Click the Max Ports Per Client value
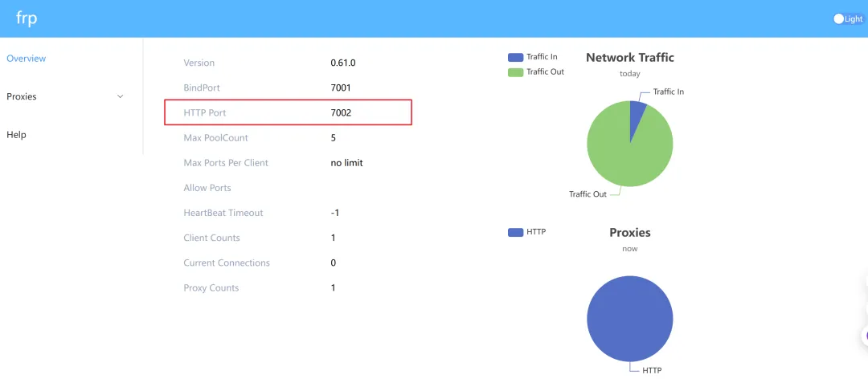868x391 pixels. [346, 163]
